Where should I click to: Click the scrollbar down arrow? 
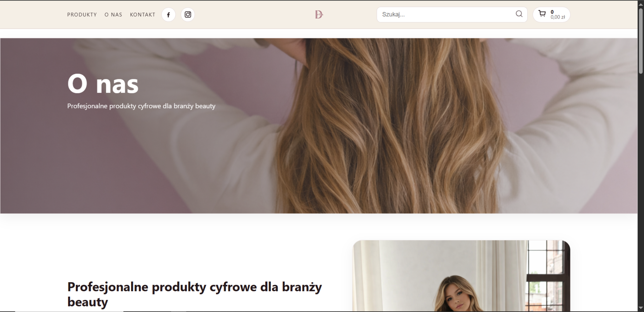(641, 308)
